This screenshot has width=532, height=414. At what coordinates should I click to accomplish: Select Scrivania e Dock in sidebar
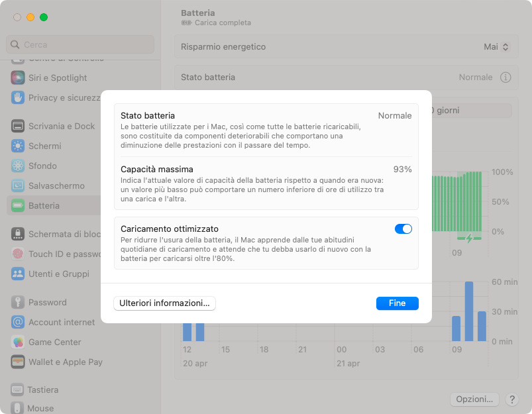(62, 127)
